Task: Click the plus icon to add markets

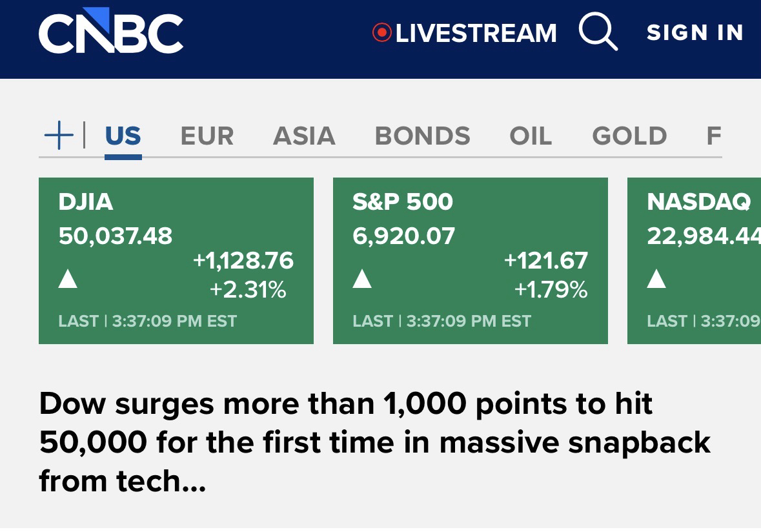Action: [x=59, y=136]
